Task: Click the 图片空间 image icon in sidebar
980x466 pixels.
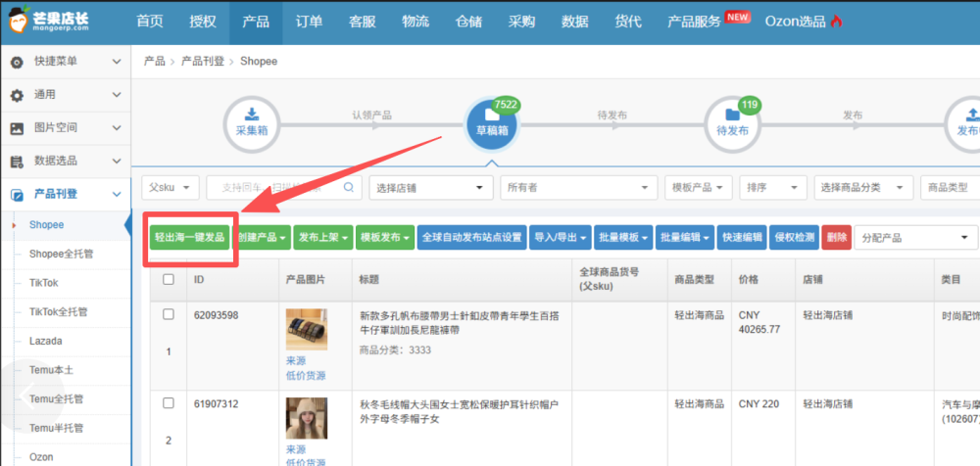Action: pos(18,128)
